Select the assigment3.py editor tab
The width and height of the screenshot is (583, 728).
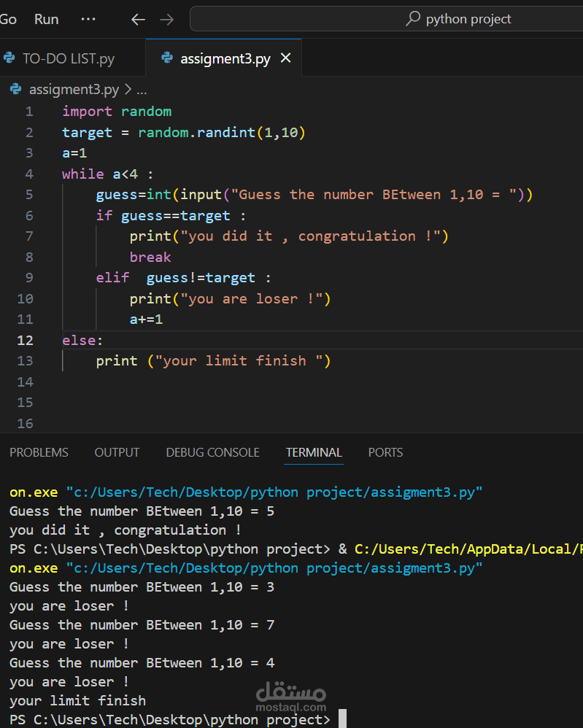(x=225, y=59)
